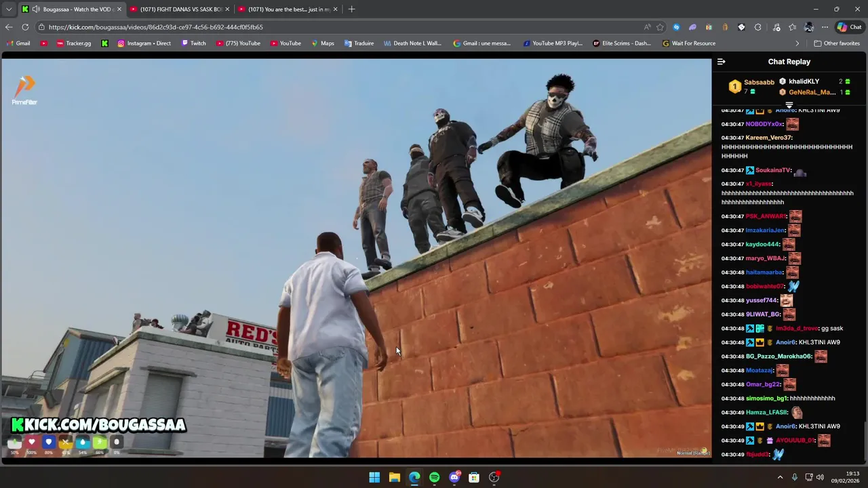Switch to the You are the best tab
868x488 pixels.
tap(289, 9)
